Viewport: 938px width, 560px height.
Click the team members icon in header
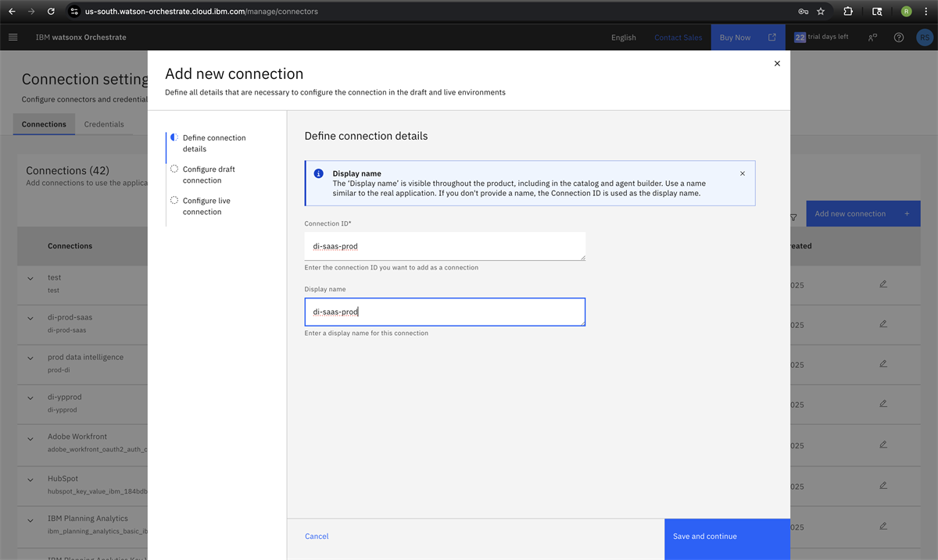872,37
